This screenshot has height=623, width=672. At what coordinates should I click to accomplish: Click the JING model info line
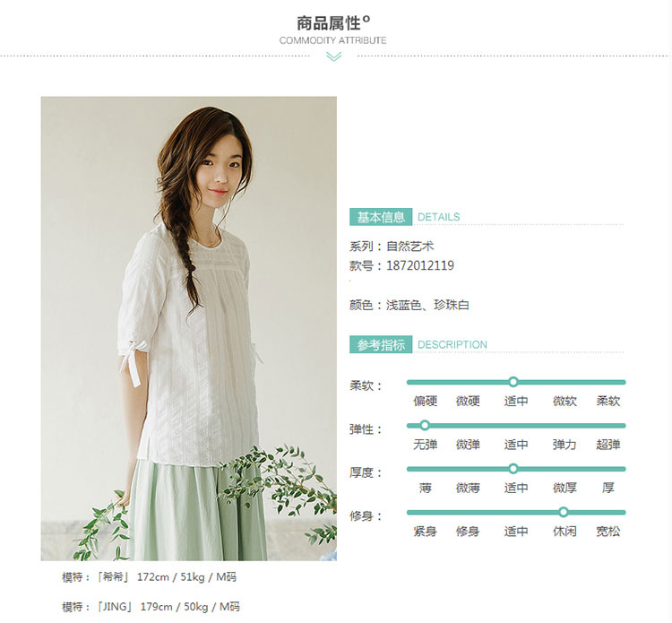click(x=151, y=607)
